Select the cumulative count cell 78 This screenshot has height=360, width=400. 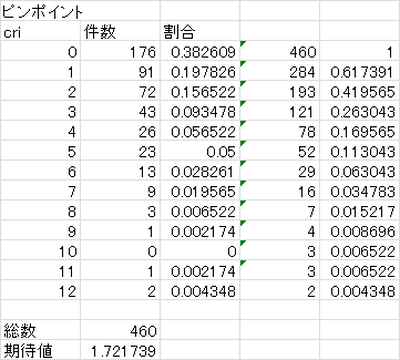(x=280, y=131)
